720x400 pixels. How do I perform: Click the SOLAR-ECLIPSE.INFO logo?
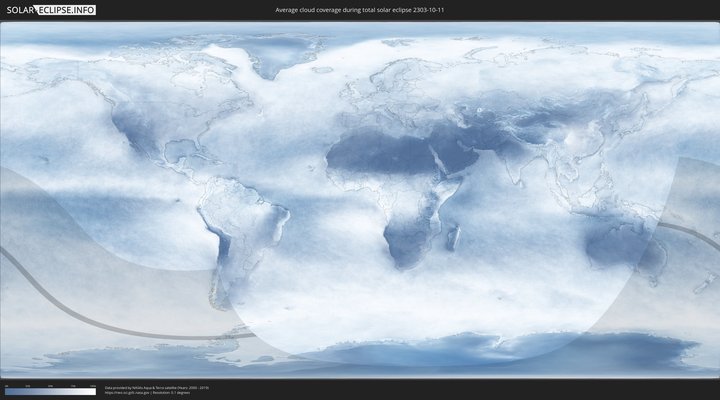[x=51, y=10]
